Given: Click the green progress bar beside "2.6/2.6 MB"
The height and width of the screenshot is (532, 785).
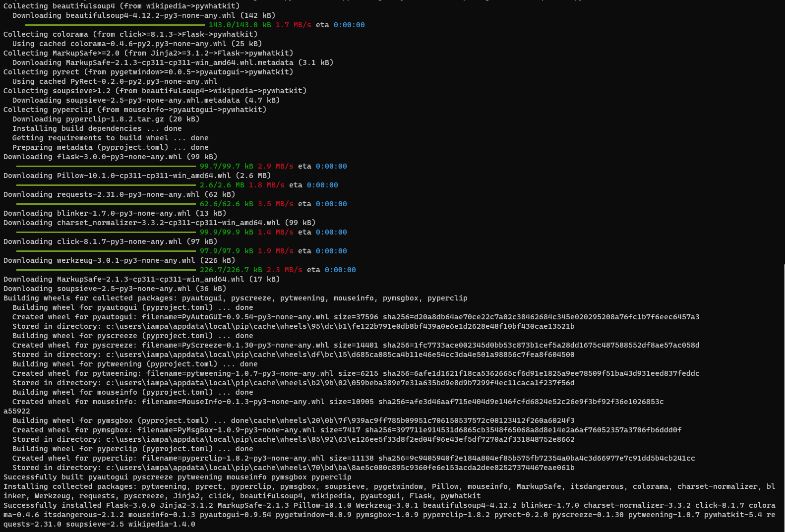Looking at the screenshot, I should click(106, 185).
